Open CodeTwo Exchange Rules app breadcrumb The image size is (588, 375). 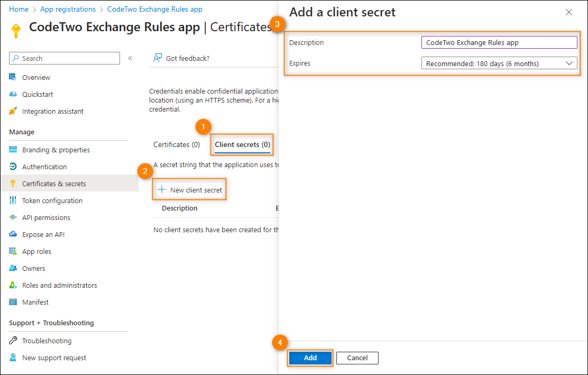tap(155, 9)
